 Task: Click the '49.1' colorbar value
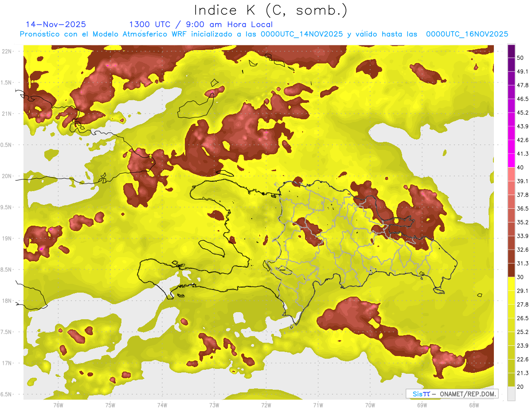(522, 72)
